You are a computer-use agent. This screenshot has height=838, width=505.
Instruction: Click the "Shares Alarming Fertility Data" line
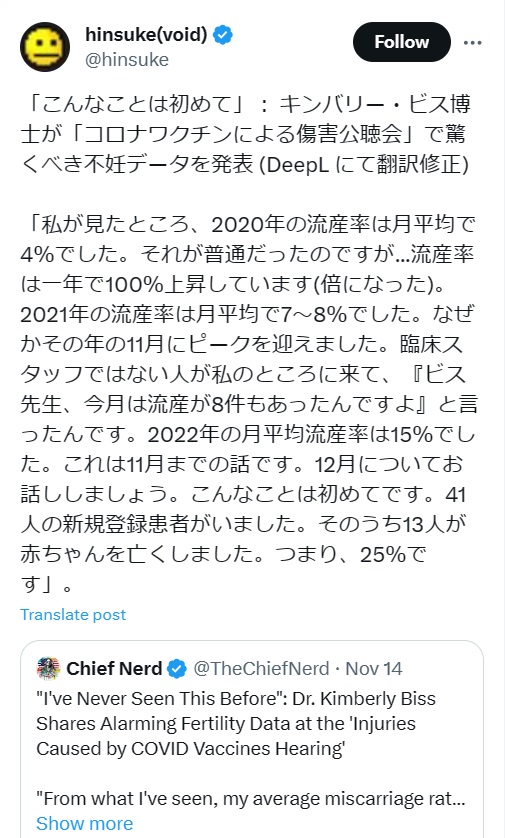pyautogui.click(x=226, y=724)
